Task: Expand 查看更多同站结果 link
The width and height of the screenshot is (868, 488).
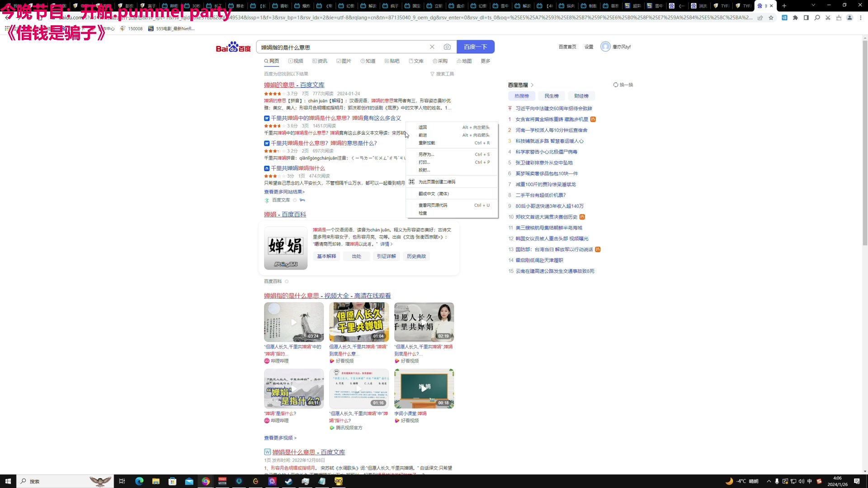Action: click(284, 192)
